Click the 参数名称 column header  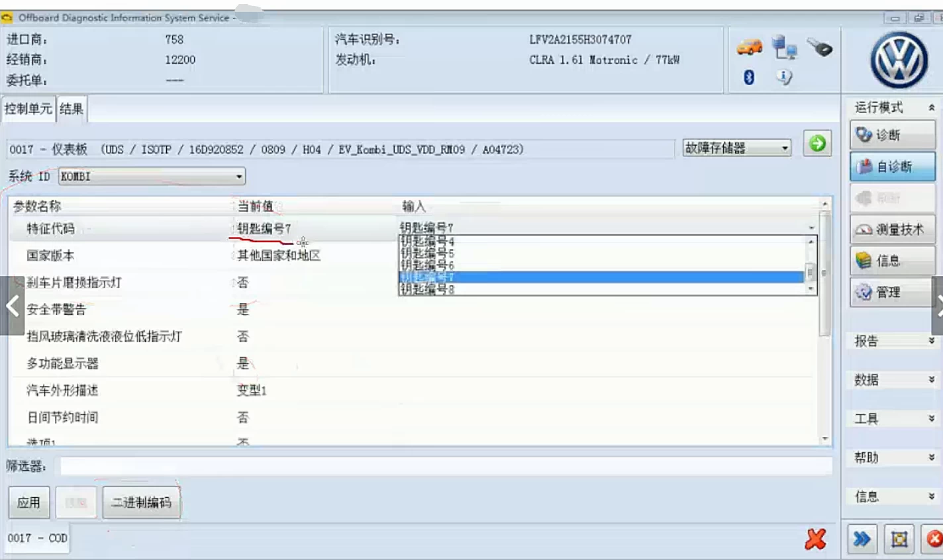pyautogui.click(x=37, y=206)
